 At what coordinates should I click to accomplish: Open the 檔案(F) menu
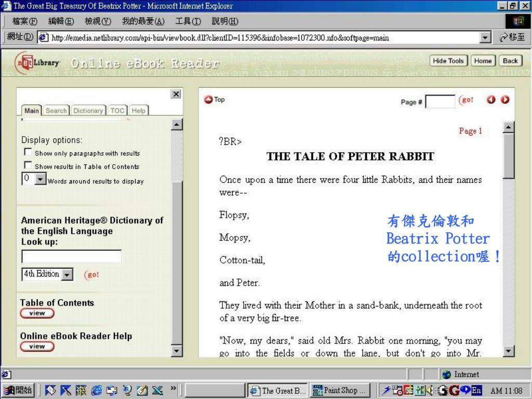(25, 21)
